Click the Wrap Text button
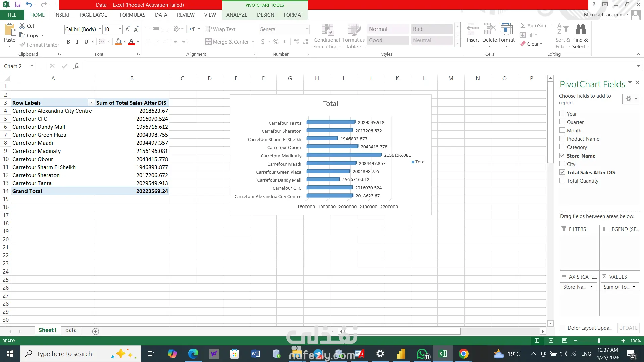 220,29
